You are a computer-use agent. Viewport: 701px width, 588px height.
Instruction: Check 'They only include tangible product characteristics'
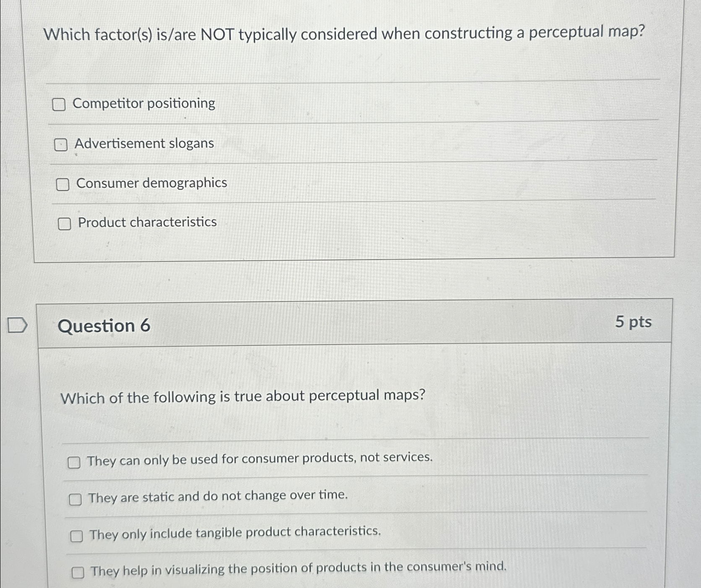[x=76, y=536]
